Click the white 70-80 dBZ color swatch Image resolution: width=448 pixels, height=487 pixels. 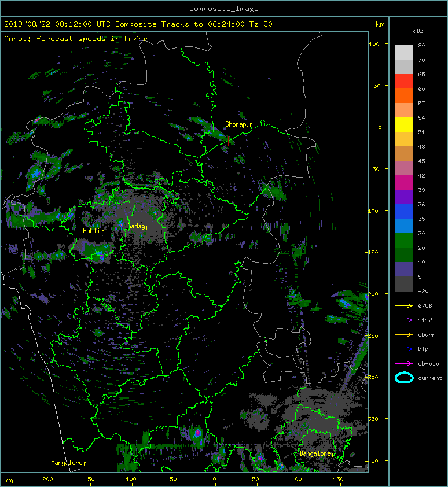click(x=404, y=52)
